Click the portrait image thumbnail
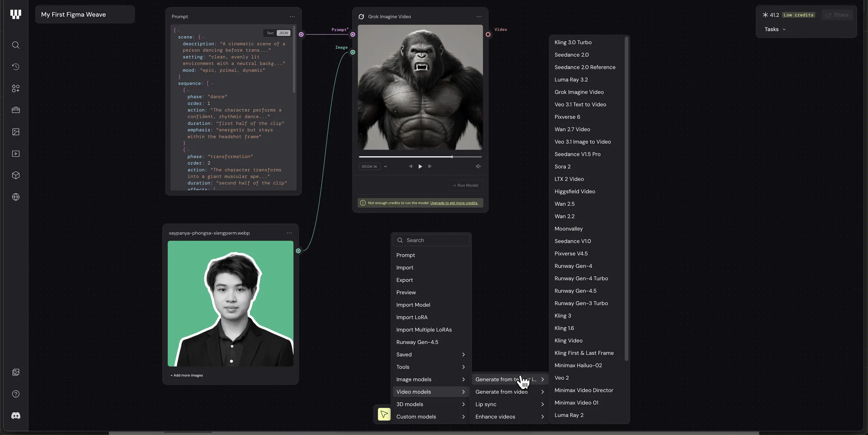 231,304
